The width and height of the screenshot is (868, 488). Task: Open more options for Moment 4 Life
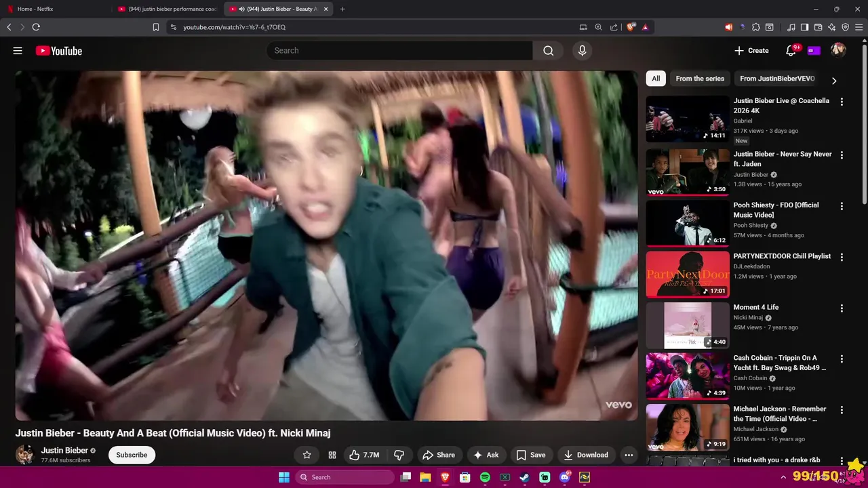842,308
